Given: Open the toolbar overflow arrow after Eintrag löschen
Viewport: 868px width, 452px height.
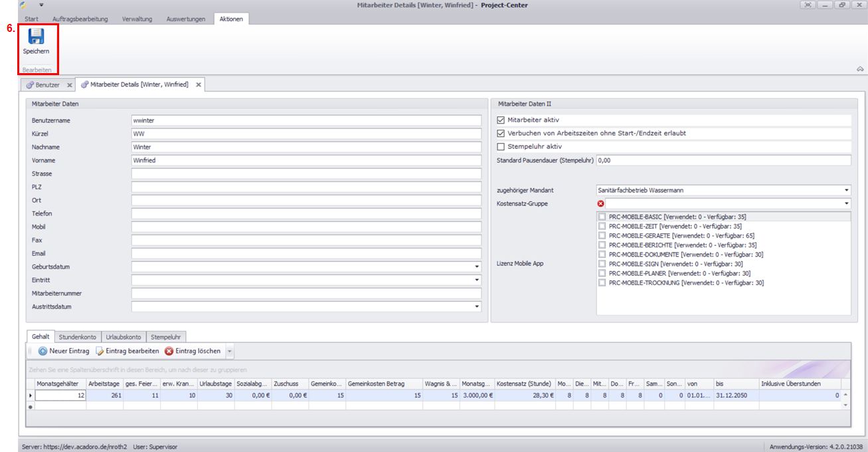Looking at the screenshot, I should click(x=230, y=351).
